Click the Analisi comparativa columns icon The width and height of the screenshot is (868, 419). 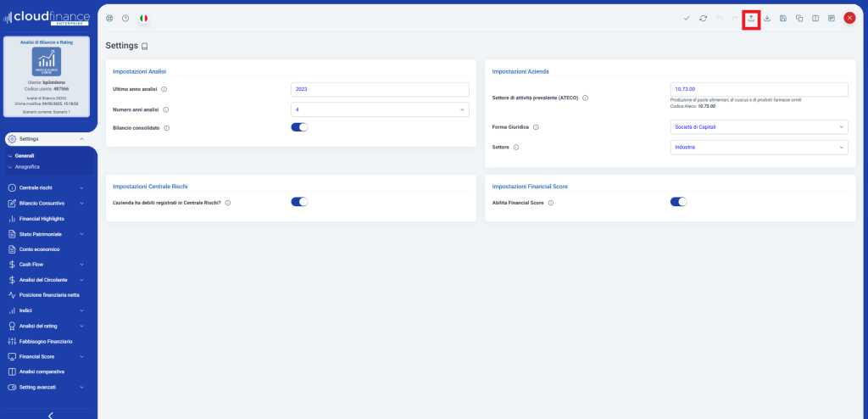(x=12, y=372)
